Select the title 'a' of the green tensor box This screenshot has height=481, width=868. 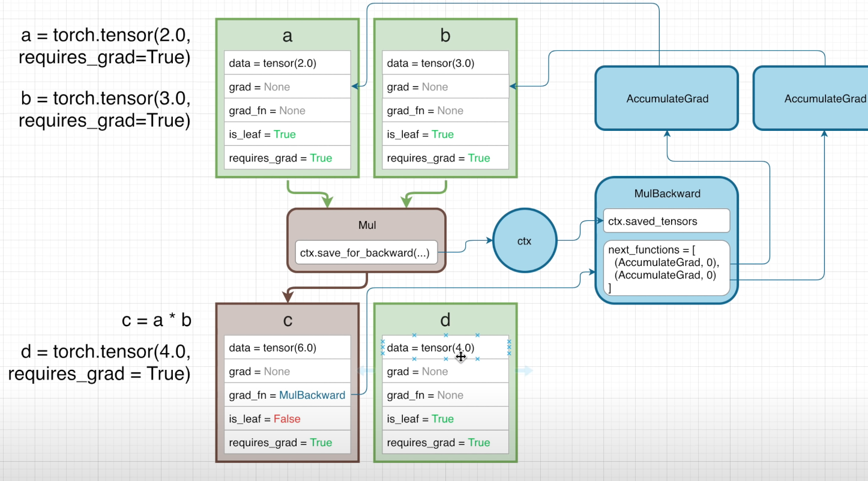[x=288, y=35]
